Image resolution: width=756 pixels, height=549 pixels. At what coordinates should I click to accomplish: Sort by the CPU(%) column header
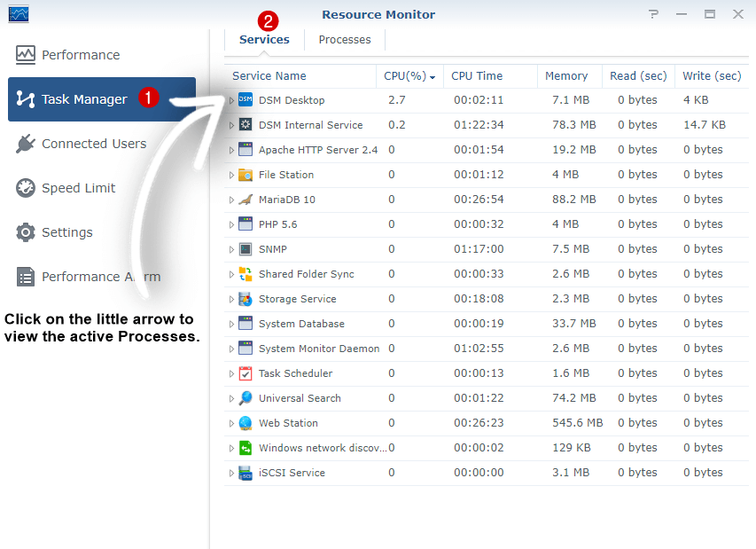click(x=409, y=76)
